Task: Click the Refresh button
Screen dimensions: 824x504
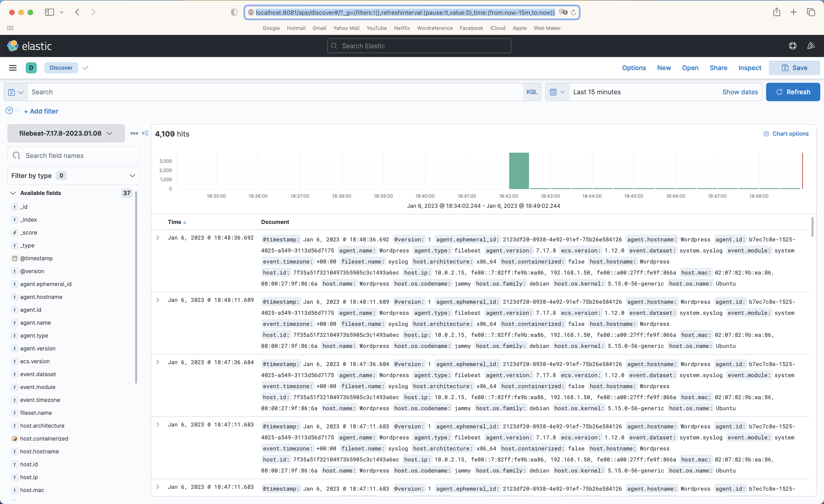Action: click(793, 92)
